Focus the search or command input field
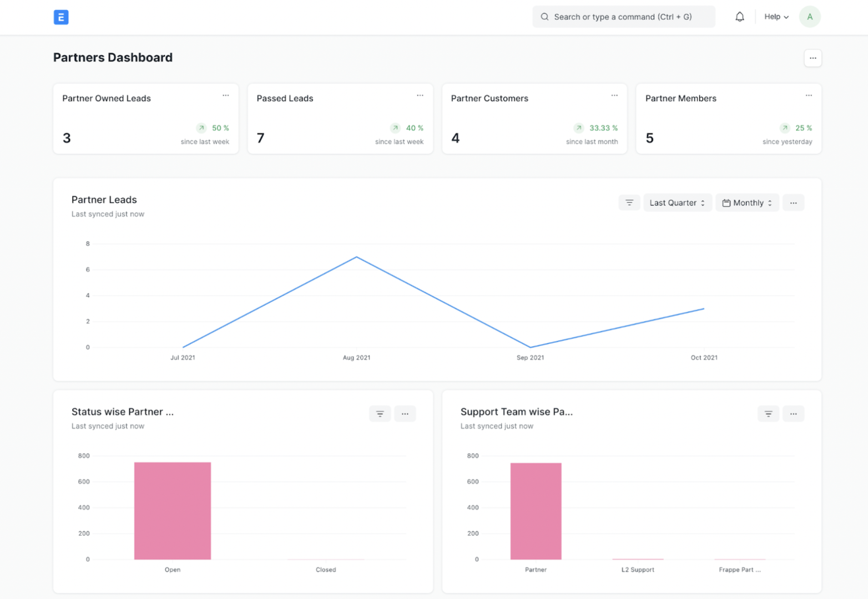The width and height of the screenshot is (868, 599). click(x=624, y=17)
